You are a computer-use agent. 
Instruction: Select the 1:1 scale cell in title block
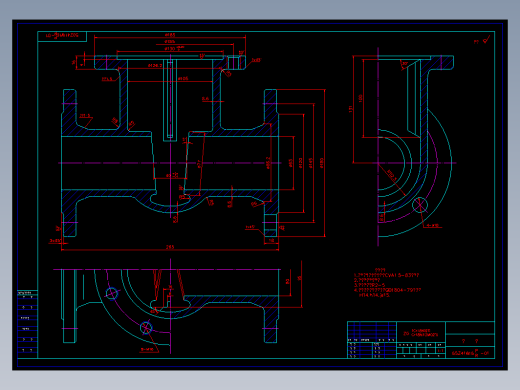click(x=440, y=351)
